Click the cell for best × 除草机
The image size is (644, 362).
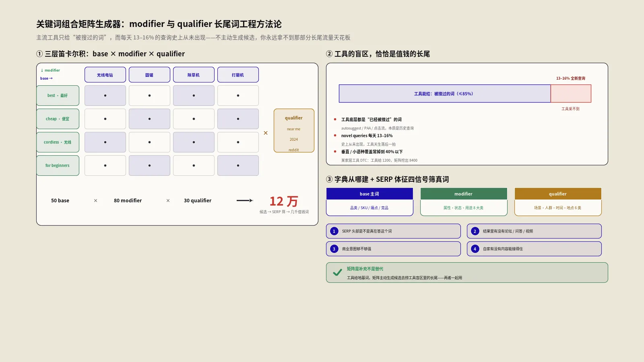tap(194, 95)
